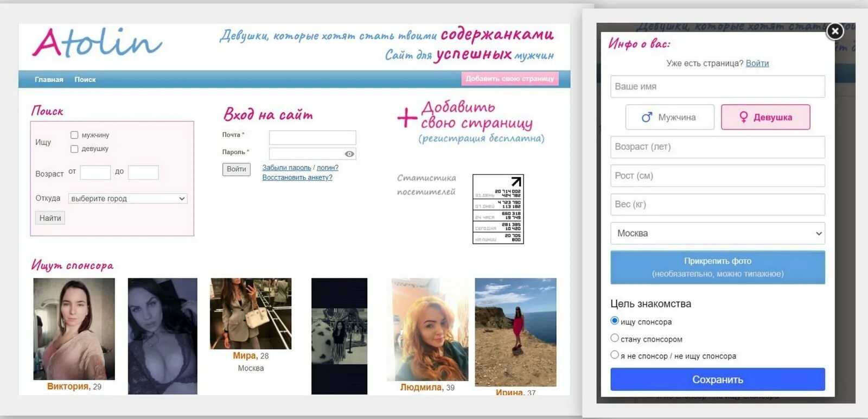Open the visitor statistics counter
Image resolution: width=868 pixels, height=419 pixels.
coord(498,209)
